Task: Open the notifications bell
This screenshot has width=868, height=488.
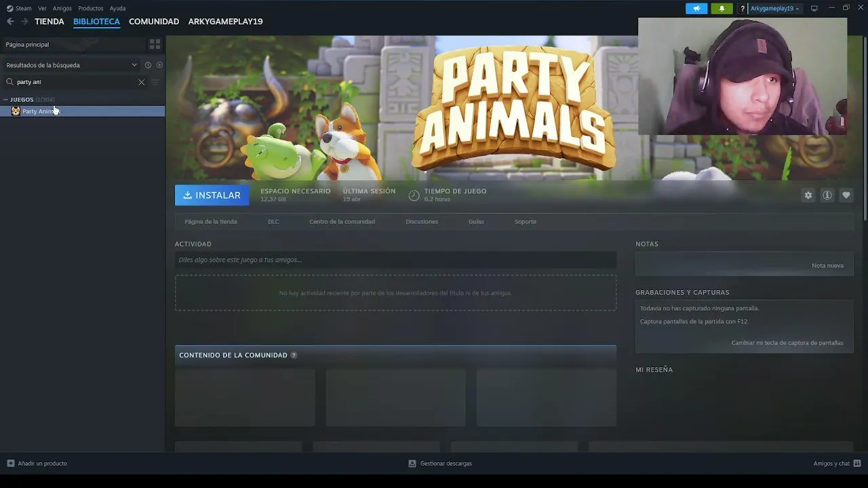Action: click(x=722, y=8)
